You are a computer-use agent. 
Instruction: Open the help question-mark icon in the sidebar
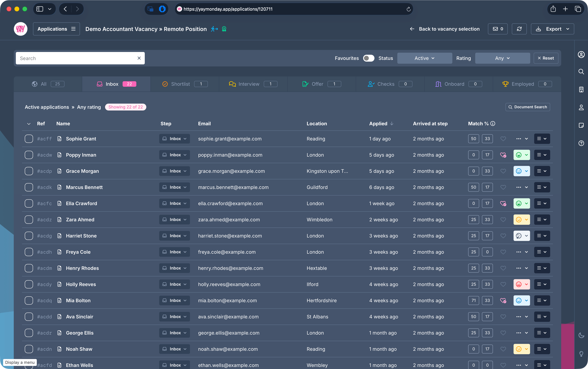coord(581,143)
